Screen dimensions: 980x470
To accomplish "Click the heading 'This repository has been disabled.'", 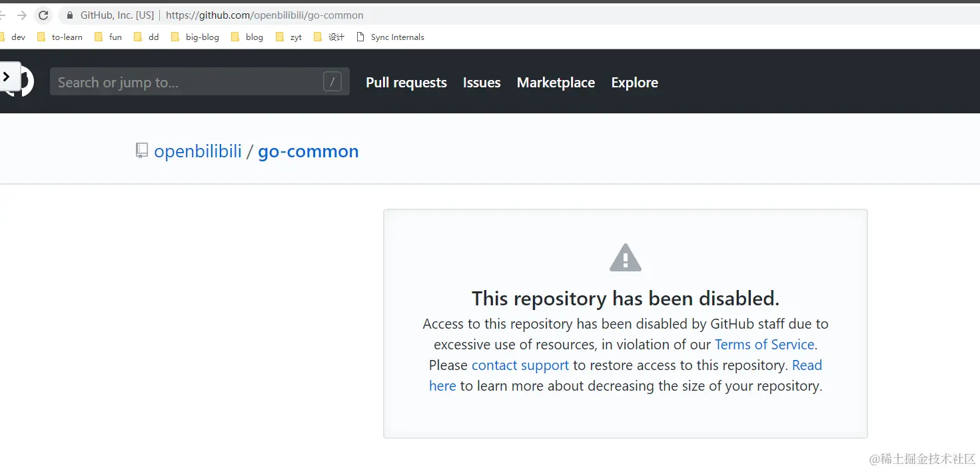I will click(x=626, y=298).
